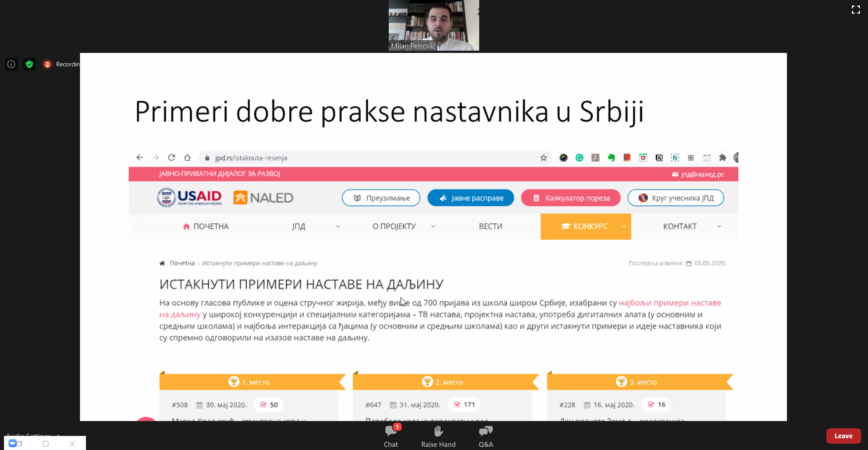Open the Notion extension
Screen dimensions: 868x450
click(659, 157)
